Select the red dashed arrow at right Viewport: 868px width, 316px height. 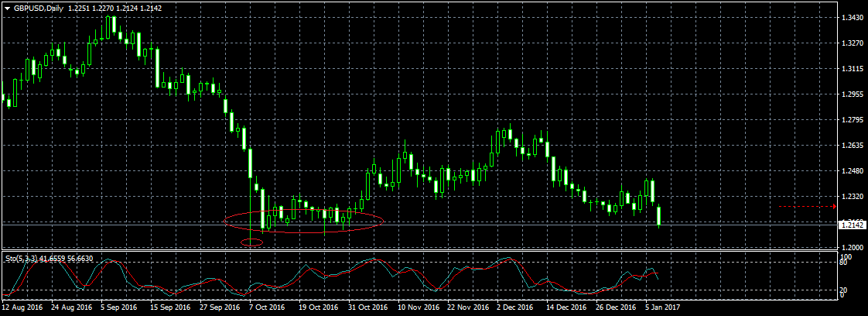click(x=808, y=207)
